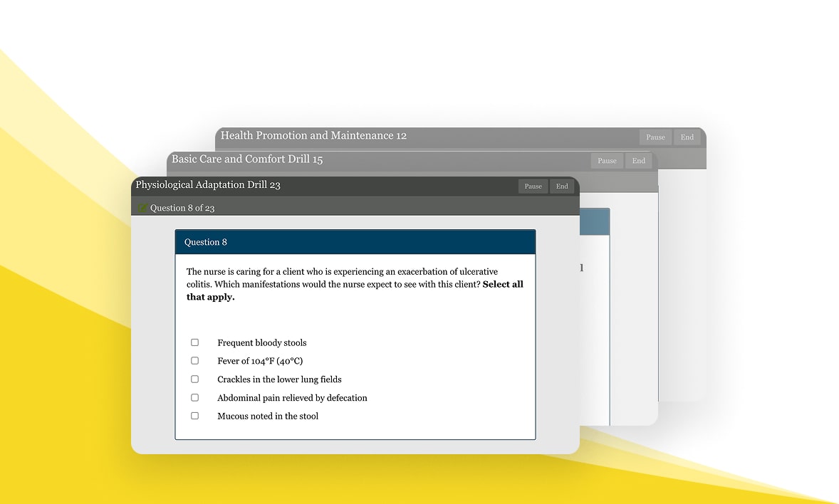This screenshot has height=504, width=839.
Task: Click End on Basic Care and Comfort Drill
Action: (x=638, y=161)
